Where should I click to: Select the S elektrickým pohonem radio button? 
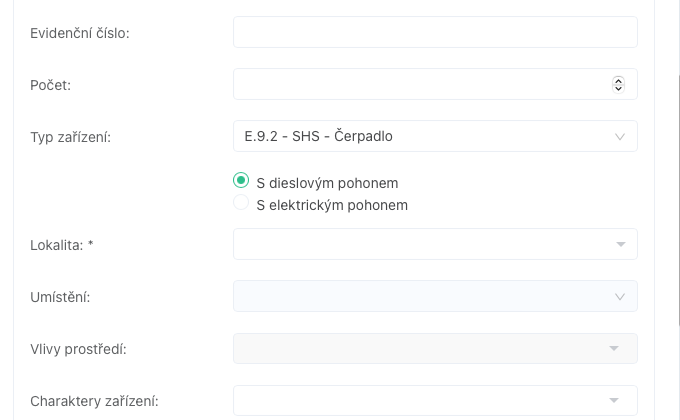[241, 203]
